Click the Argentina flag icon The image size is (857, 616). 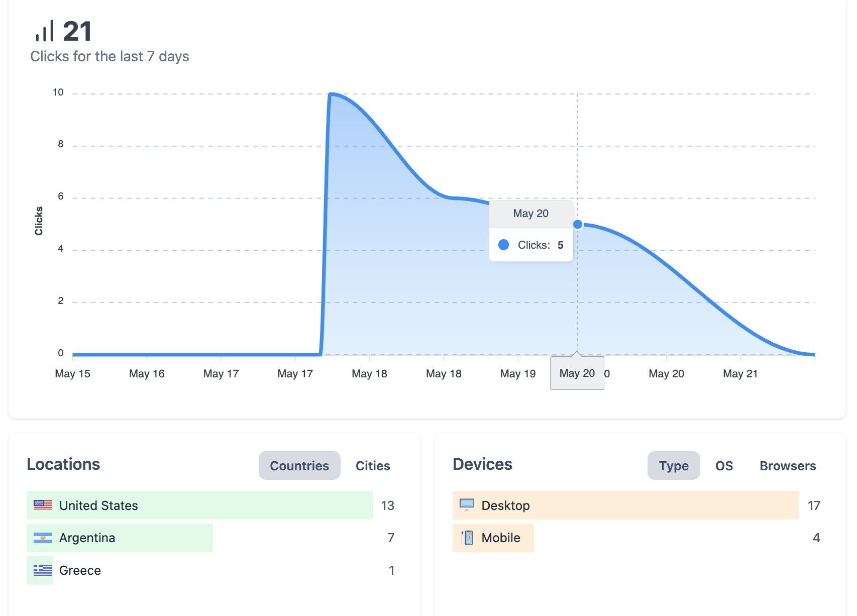pos(42,538)
